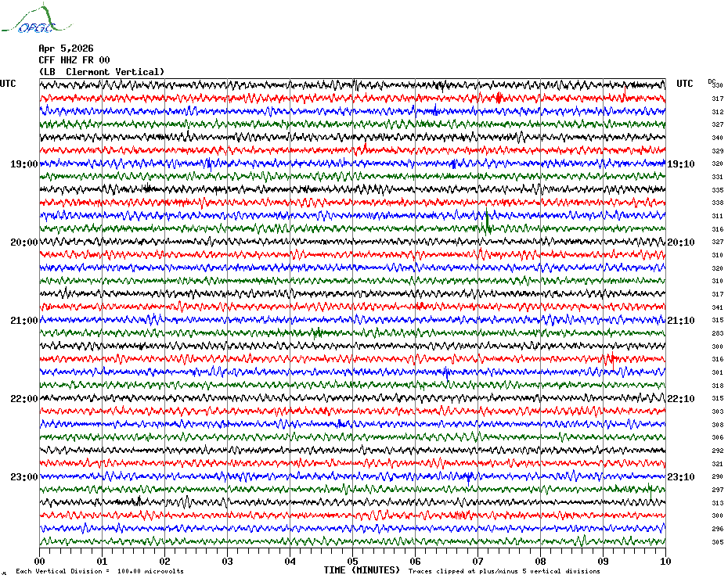Click the DC value "312"
728x582 pixels.
click(718, 112)
